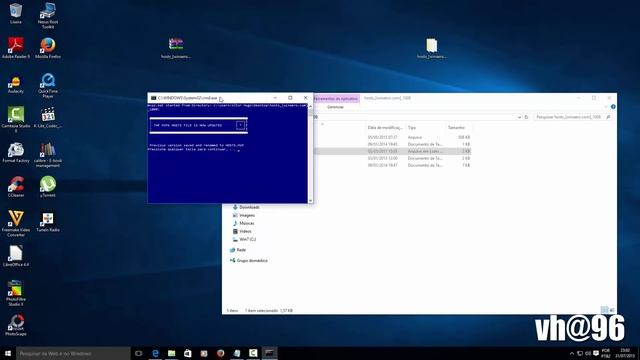
Task: Select the highlighted Arquivo em Lotes row
Action: pos(393,151)
